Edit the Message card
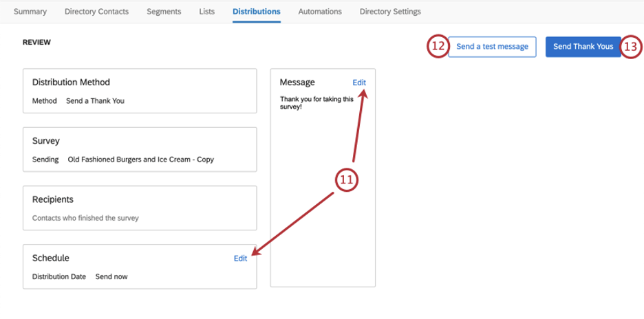 pyautogui.click(x=359, y=82)
